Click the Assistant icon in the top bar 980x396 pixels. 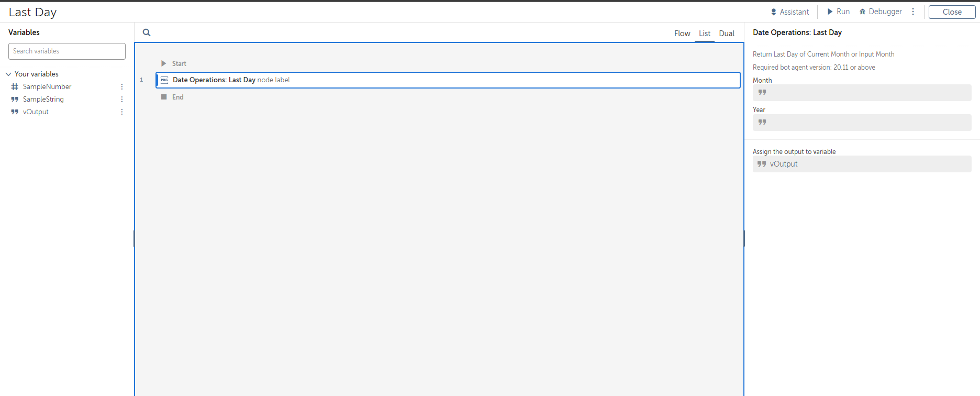click(774, 12)
